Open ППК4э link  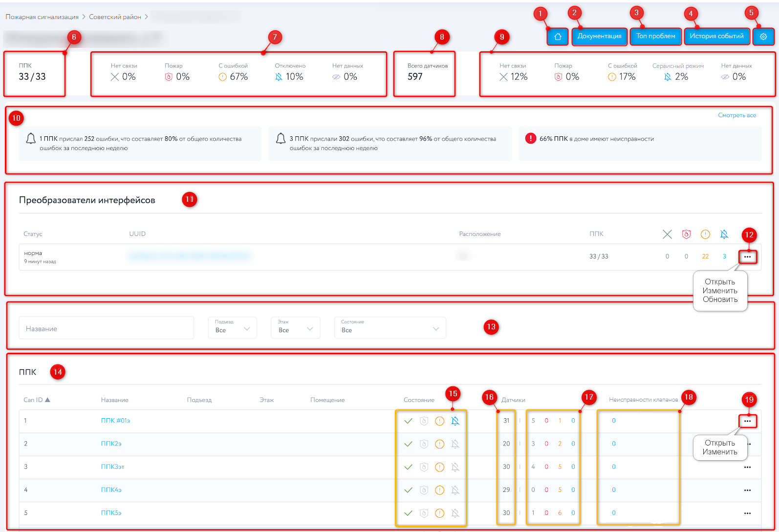tap(111, 489)
